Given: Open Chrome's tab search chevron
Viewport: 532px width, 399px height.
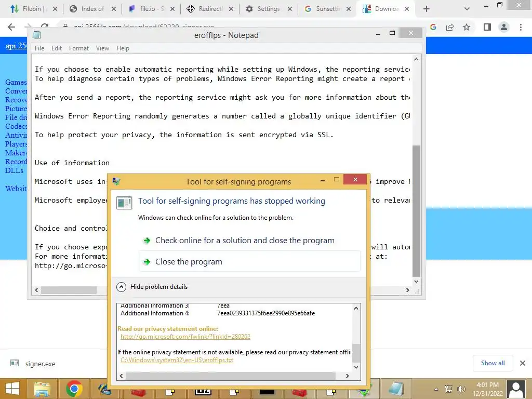Looking at the screenshot, I should (x=467, y=9).
